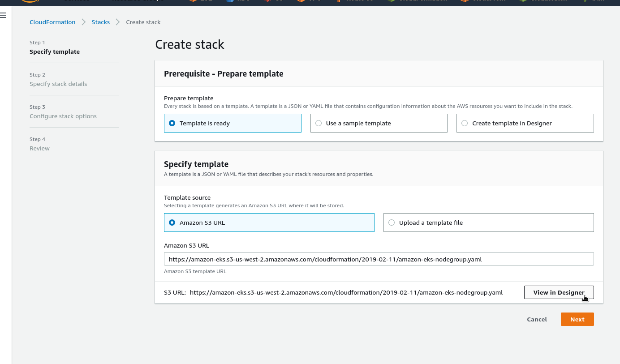Click the S3 URL summary text line
The width and height of the screenshot is (620, 364).
pos(333,292)
